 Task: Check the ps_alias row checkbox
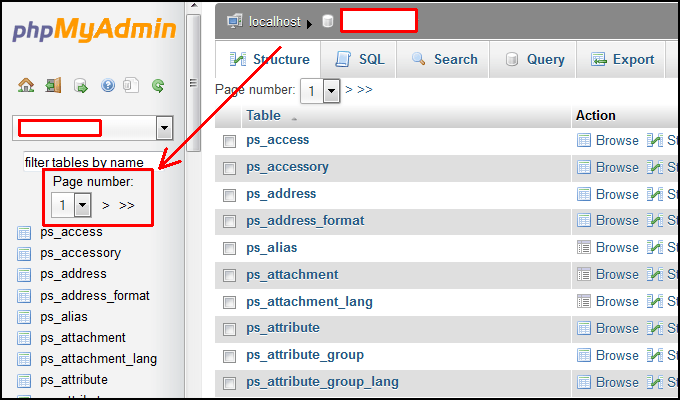pos(229,249)
